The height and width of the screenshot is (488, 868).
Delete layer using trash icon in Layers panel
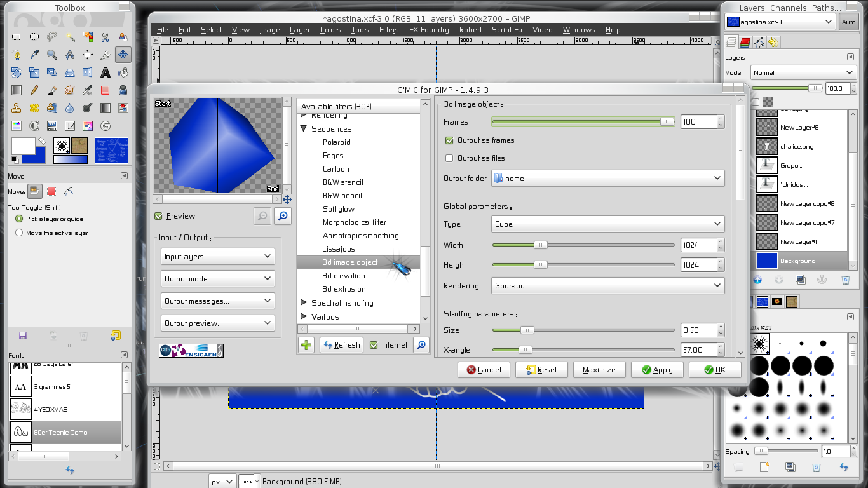(845, 280)
